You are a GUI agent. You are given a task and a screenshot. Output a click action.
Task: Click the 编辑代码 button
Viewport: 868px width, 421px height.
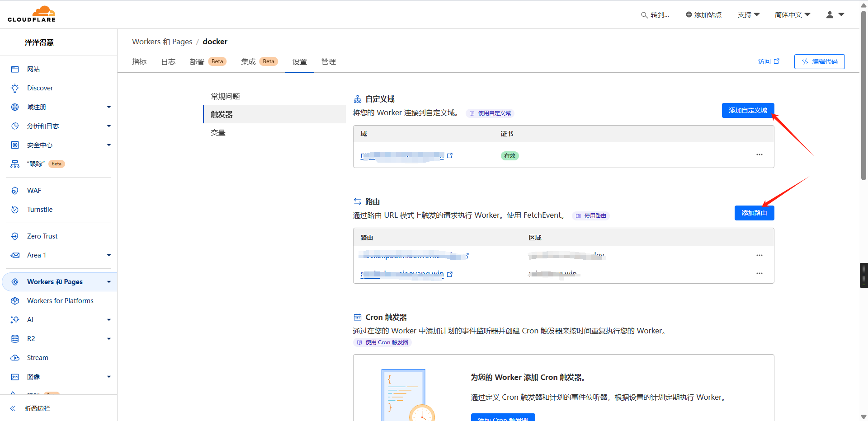[x=819, y=61]
